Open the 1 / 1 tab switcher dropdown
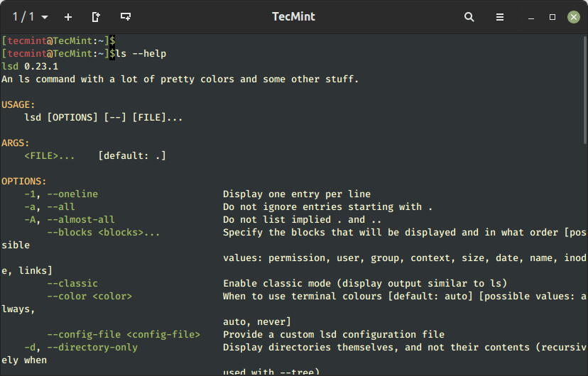The width and height of the screenshot is (588, 376). 31,17
